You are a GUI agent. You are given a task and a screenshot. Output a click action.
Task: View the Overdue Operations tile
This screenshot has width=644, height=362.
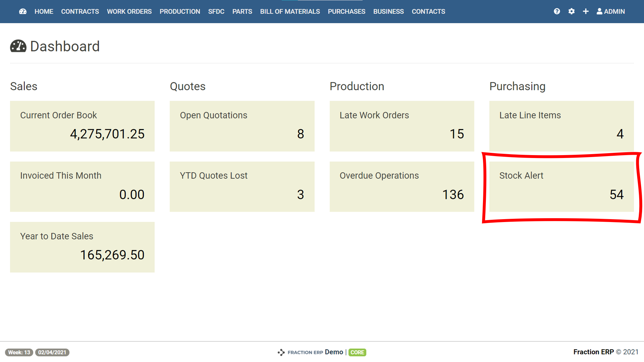pos(402,187)
